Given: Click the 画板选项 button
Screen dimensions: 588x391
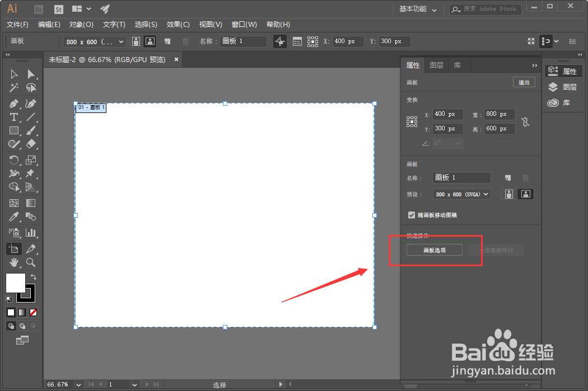Looking at the screenshot, I should [x=434, y=250].
